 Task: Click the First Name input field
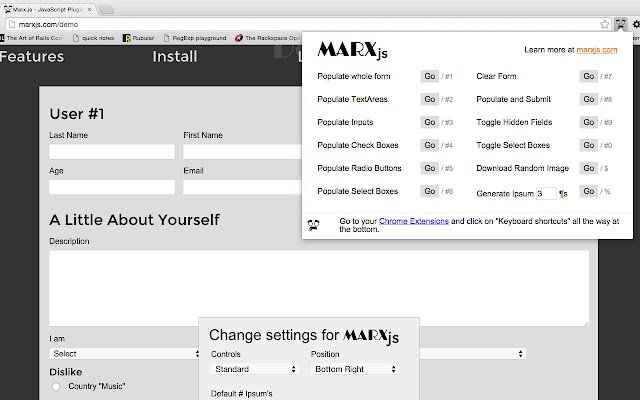point(243,151)
